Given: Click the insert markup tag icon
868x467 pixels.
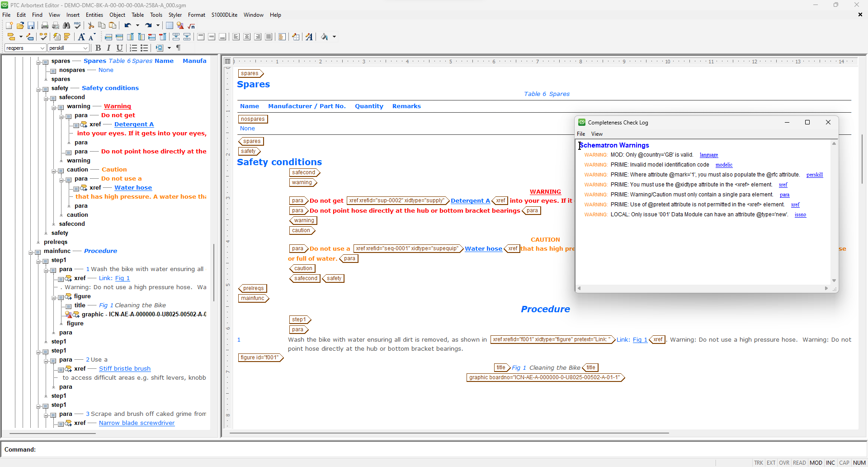Looking at the screenshot, I should pos(11,37).
